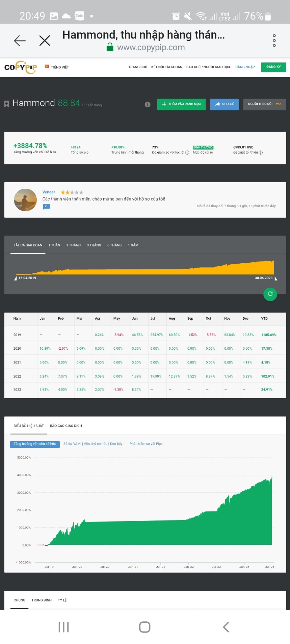
Task: Open the ĐĂNG NHẬP login link
Action: tap(245, 67)
